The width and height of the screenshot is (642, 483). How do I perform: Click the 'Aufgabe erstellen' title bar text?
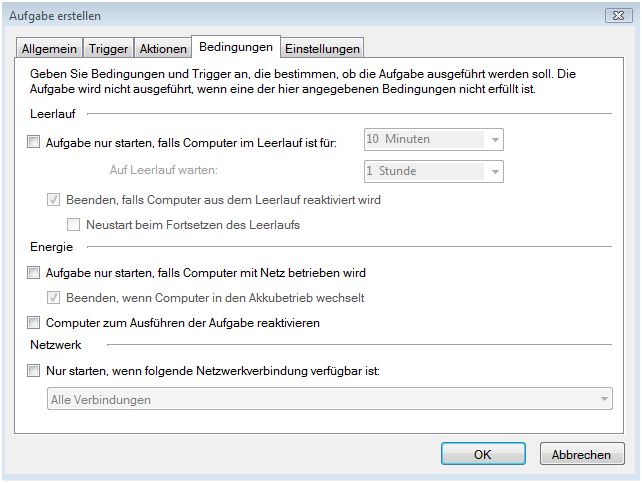click(55, 16)
